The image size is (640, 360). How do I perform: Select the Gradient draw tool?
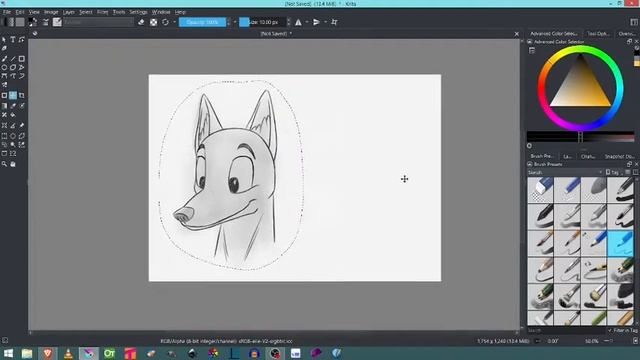point(4,106)
